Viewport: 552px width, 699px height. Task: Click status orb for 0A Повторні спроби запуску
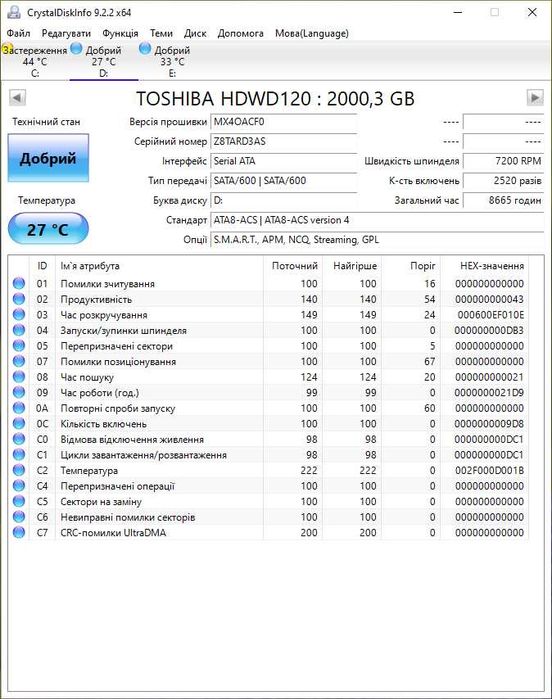[x=19, y=408]
